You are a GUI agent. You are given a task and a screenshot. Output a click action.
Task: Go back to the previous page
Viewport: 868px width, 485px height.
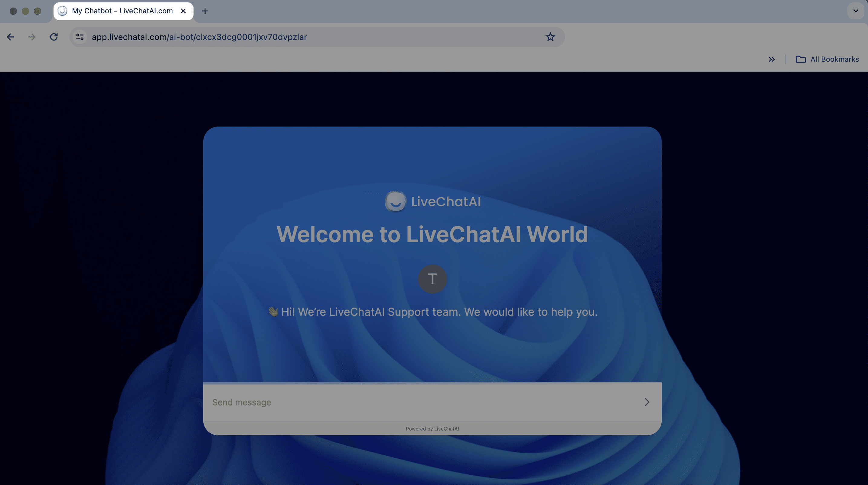[x=11, y=37]
